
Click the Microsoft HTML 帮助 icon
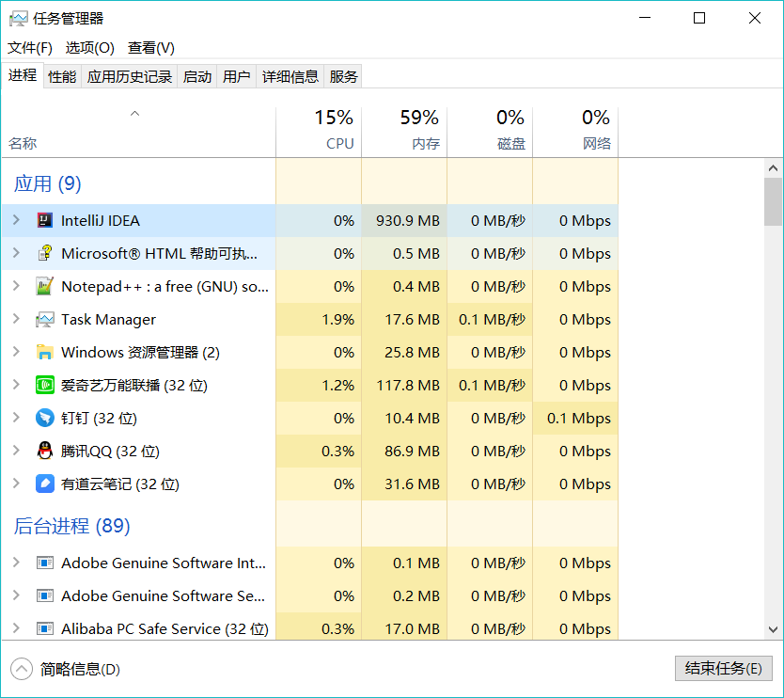coord(44,254)
